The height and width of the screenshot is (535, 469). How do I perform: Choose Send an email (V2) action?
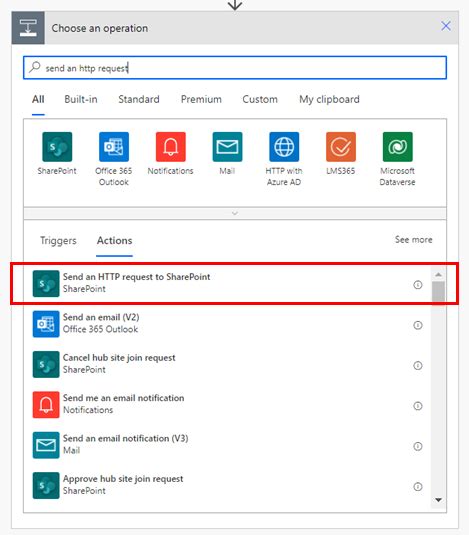(227, 324)
